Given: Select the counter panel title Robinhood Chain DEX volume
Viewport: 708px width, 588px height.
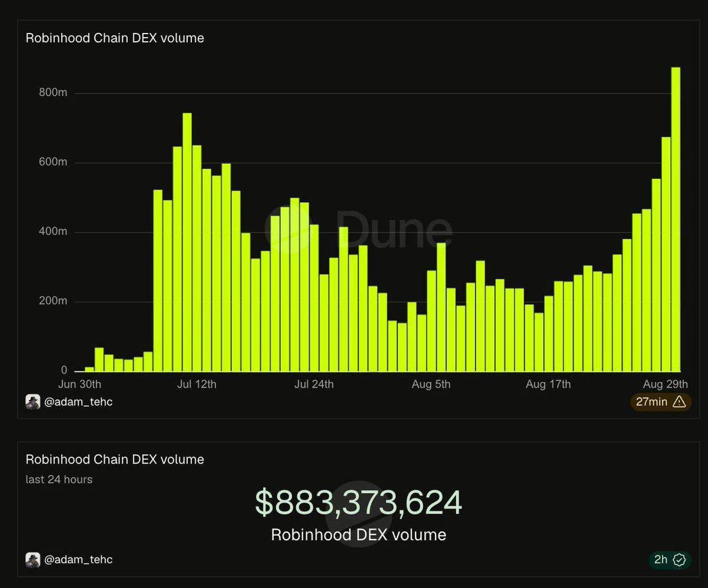Looking at the screenshot, I should (x=115, y=459).
